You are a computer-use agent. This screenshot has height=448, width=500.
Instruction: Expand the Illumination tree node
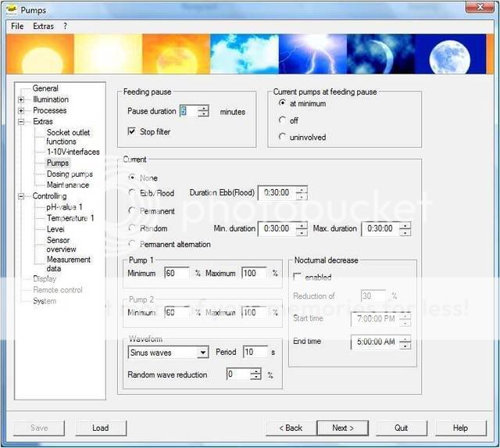21,99
